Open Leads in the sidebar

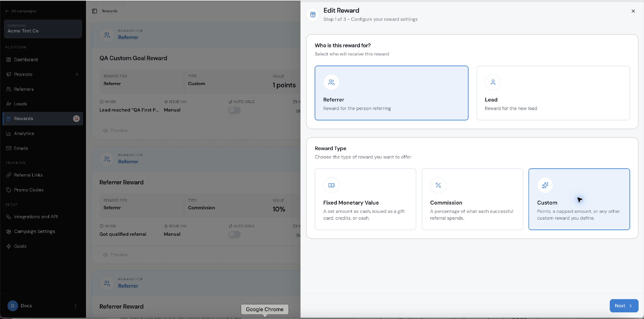43,104
